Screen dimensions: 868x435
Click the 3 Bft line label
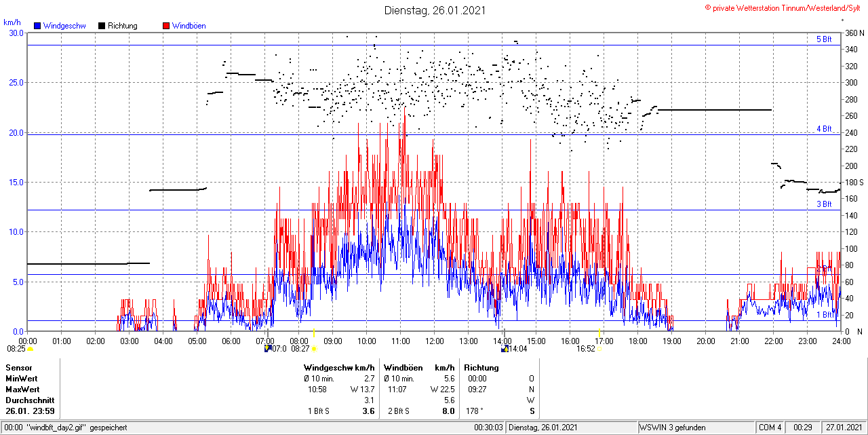tap(824, 204)
